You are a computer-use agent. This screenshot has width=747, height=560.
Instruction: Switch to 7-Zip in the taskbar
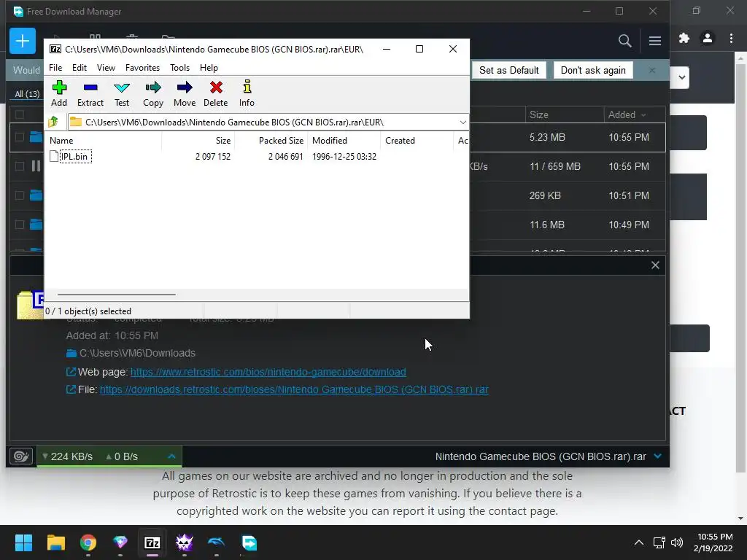click(152, 542)
